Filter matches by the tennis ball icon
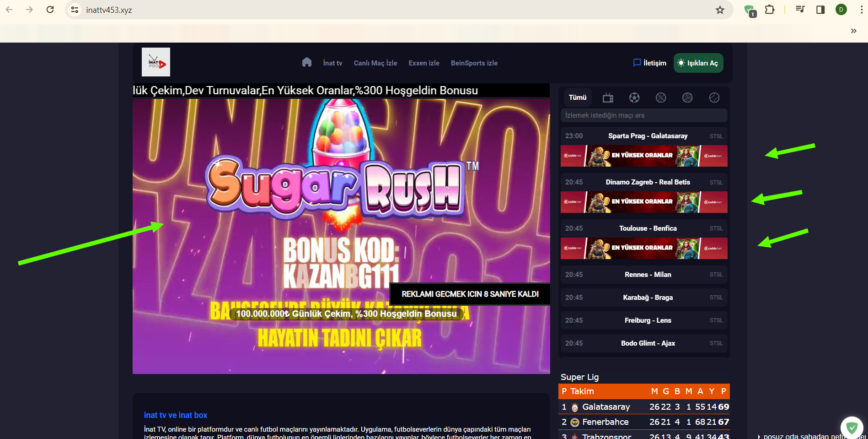This screenshot has width=868, height=439. coord(714,98)
